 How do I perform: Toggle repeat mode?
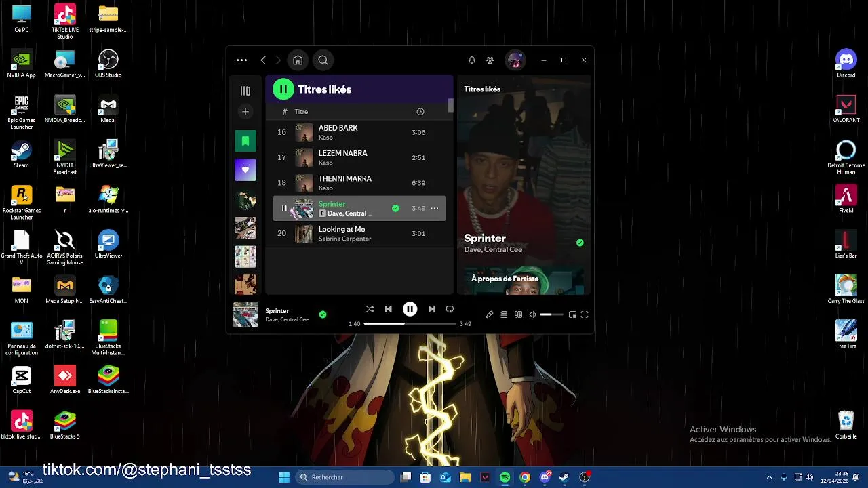[450, 309]
